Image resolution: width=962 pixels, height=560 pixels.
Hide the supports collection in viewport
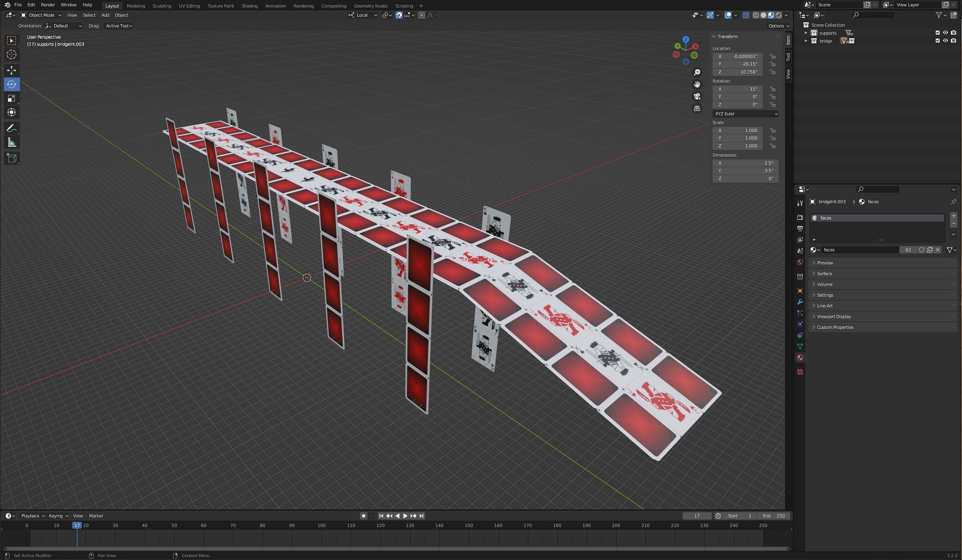[945, 33]
